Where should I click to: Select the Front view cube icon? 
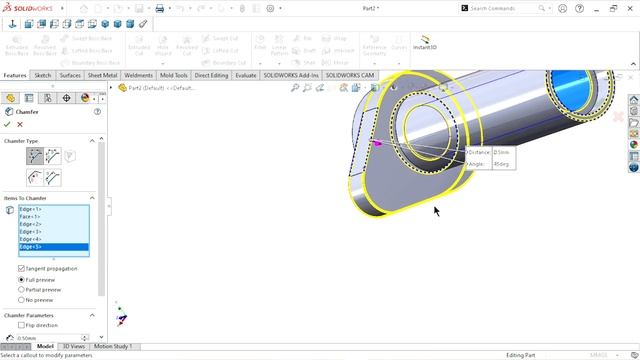point(29,24)
